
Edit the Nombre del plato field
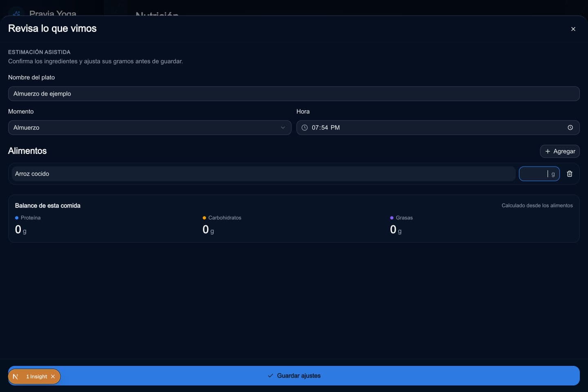tap(294, 94)
